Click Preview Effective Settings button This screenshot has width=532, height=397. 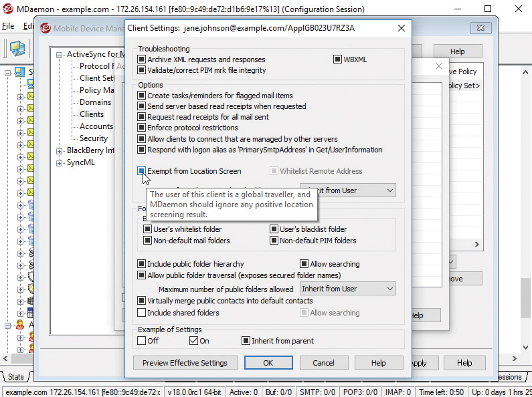(x=185, y=363)
